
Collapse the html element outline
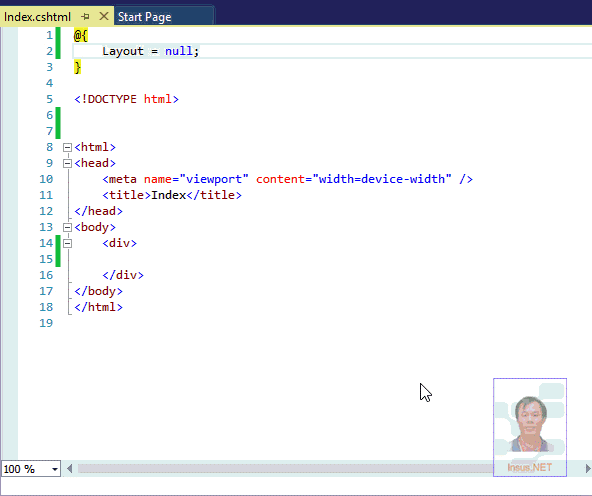pyautogui.click(x=67, y=147)
